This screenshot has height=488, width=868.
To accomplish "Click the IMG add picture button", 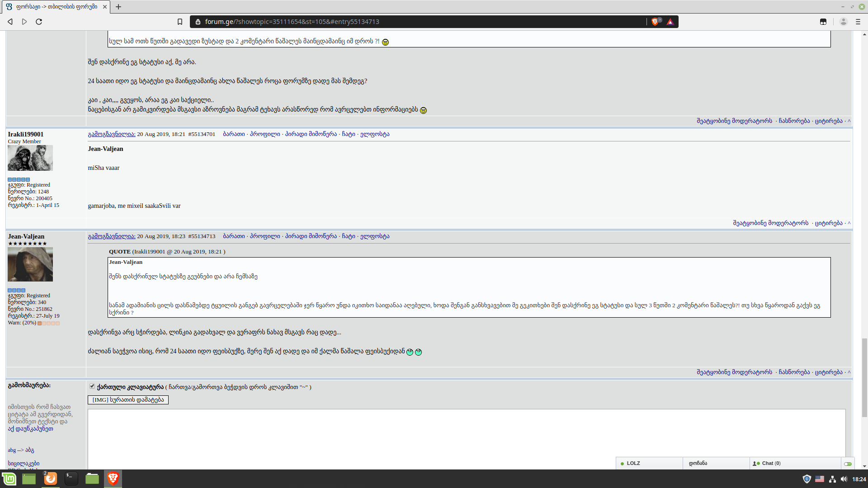I will point(128,400).
